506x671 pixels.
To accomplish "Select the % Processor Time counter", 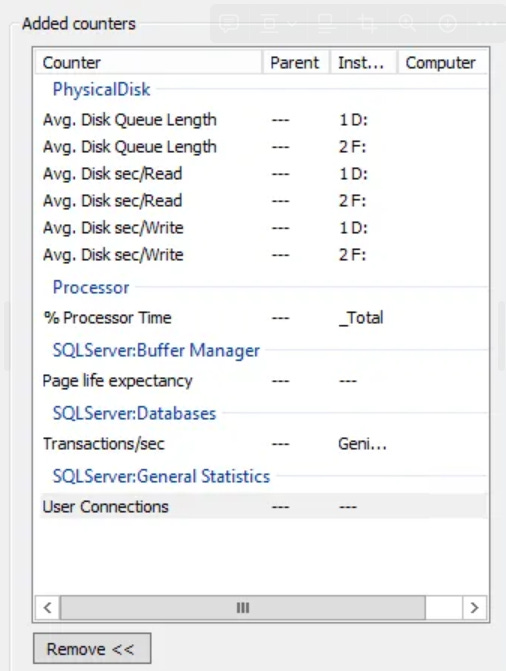I will pos(263,318).
